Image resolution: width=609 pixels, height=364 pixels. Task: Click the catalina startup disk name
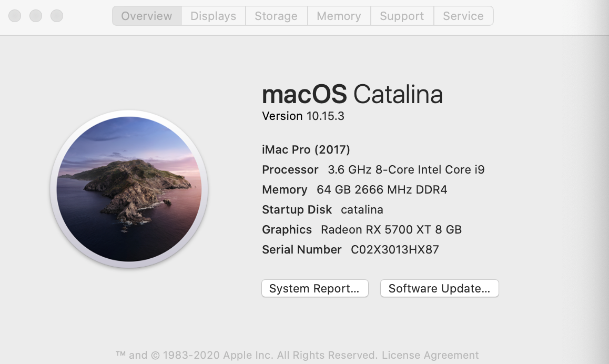point(362,210)
